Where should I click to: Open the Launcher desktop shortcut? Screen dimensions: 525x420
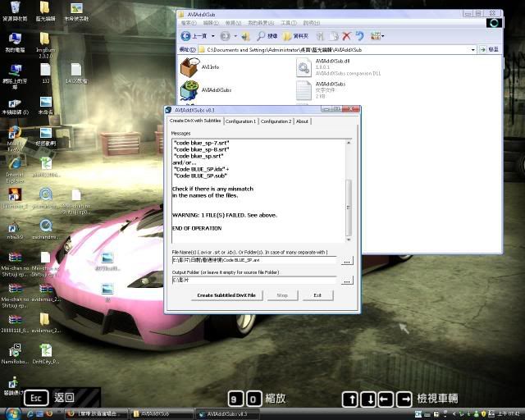tap(15, 199)
